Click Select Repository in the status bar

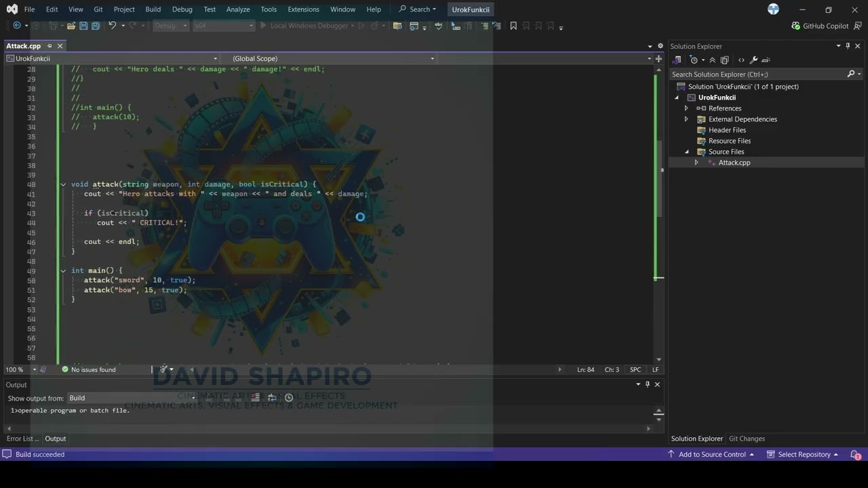(803, 455)
